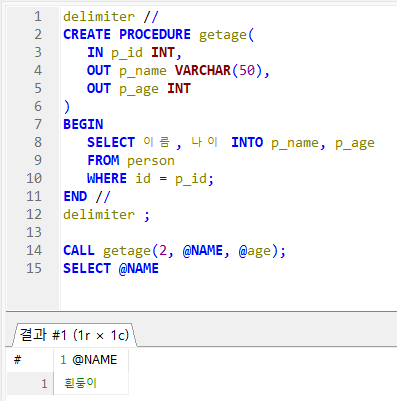Place the cursor on 'FROM person' line

pyautogui.click(x=131, y=161)
